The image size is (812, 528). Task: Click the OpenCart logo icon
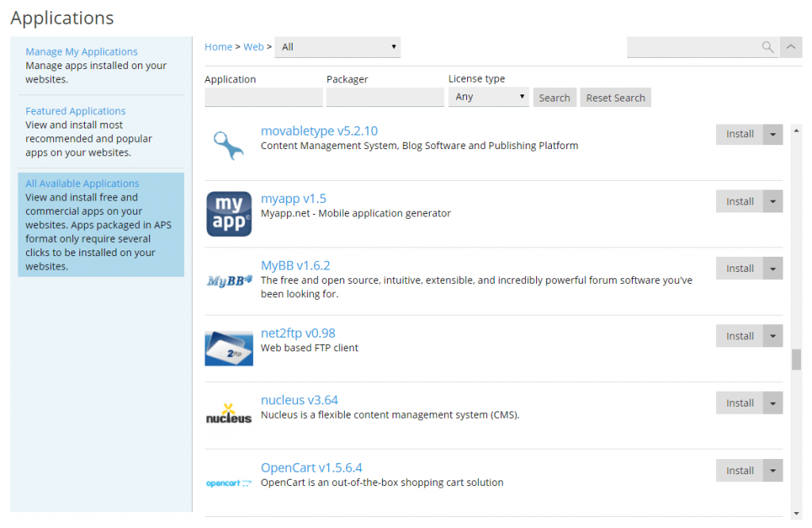click(x=229, y=484)
